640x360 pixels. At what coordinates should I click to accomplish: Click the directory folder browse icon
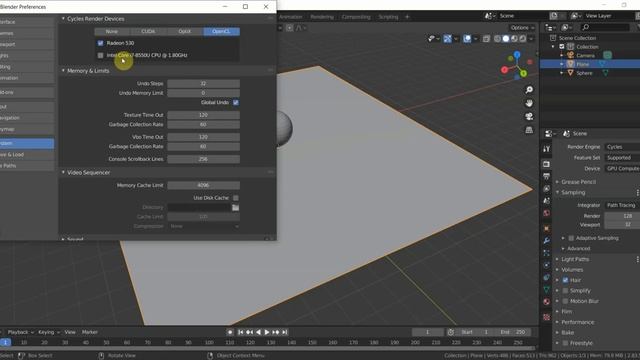(236, 207)
